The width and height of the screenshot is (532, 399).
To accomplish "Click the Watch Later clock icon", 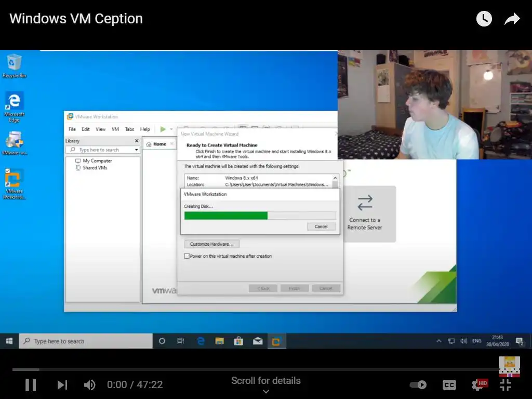I will (484, 19).
